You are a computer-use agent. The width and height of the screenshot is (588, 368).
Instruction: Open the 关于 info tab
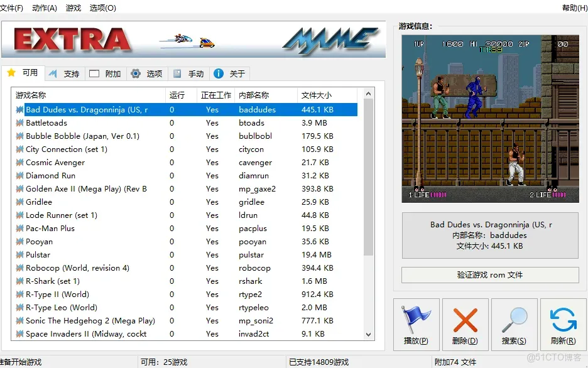click(229, 74)
